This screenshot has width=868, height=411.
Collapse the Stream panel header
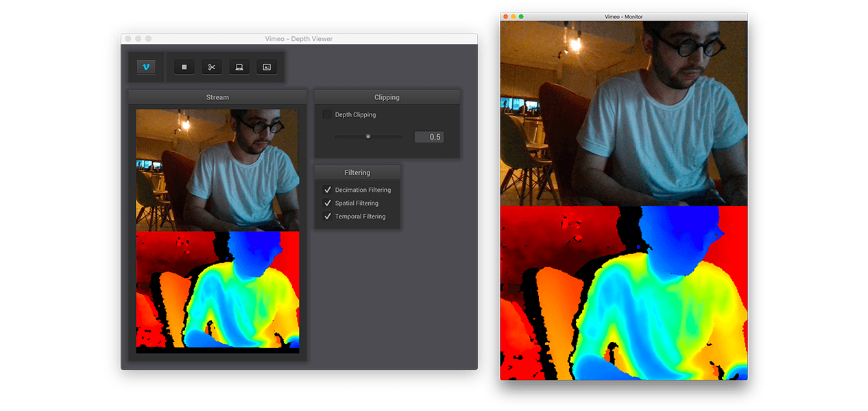[217, 97]
